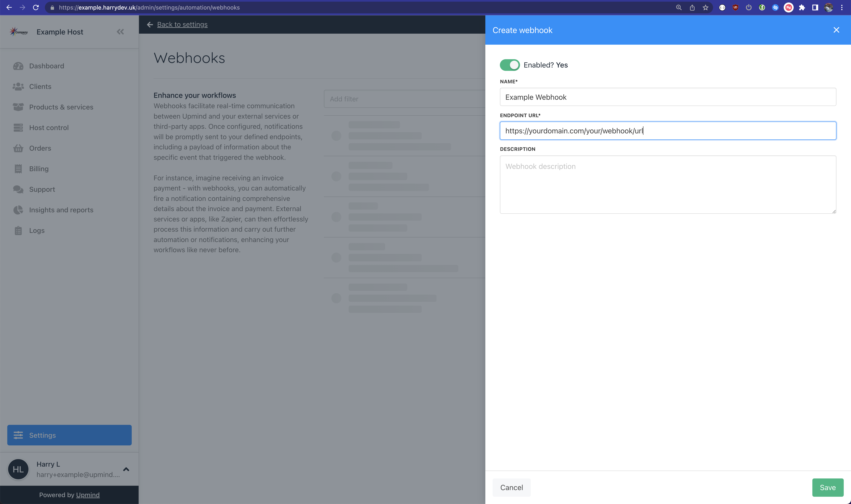The width and height of the screenshot is (851, 504).
Task: Cancel webhook creation
Action: point(511,487)
